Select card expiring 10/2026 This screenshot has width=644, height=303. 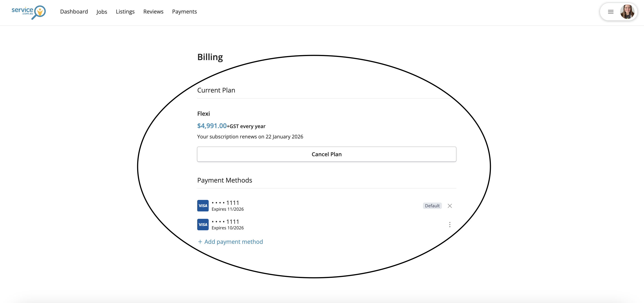pyautogui.click(x=228, y=224)
